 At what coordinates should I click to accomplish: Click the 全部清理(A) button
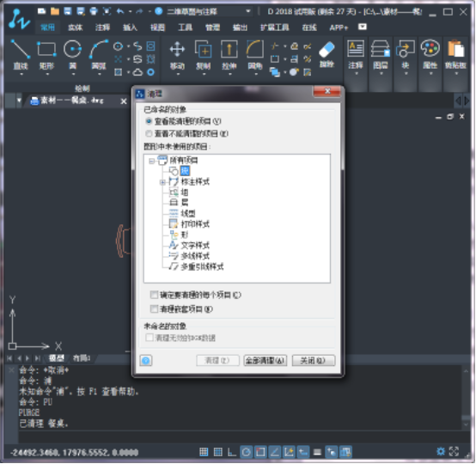pos(265,360)
